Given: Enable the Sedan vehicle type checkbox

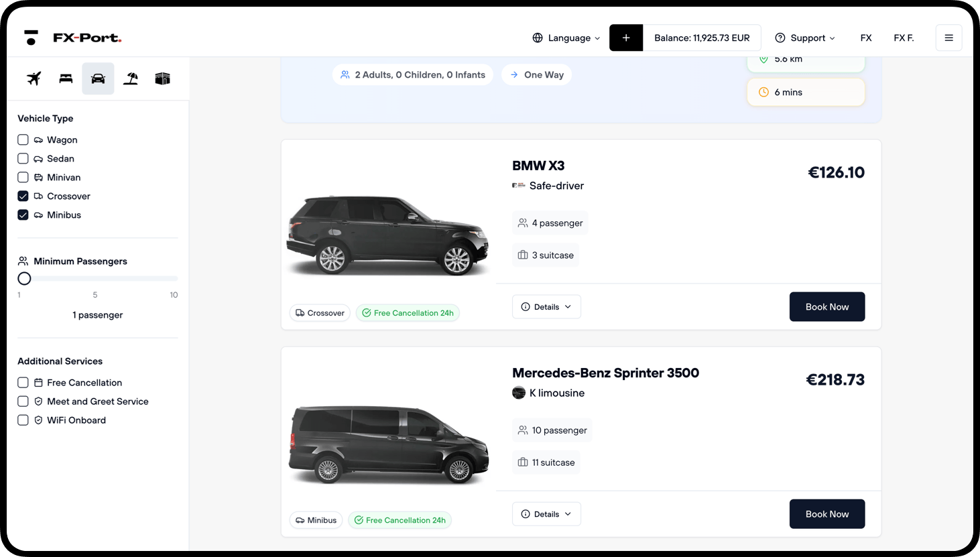Looking at the screenshot, I should (x=23, y=158).
